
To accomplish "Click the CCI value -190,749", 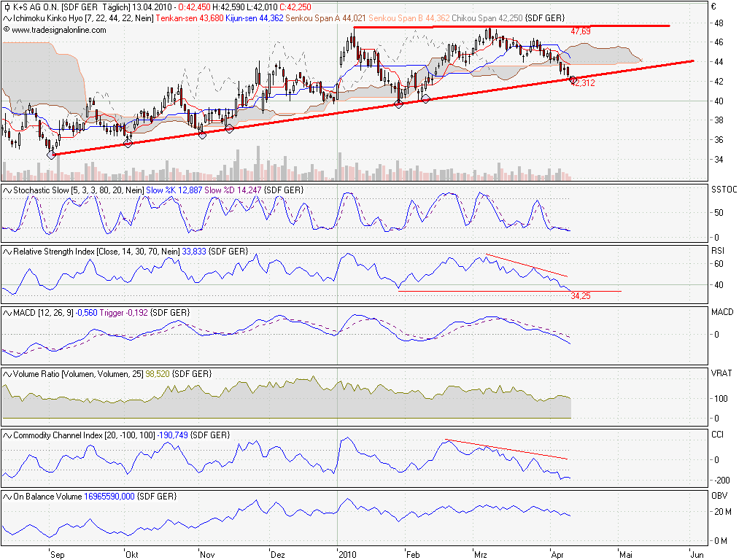I will [173, 435].
